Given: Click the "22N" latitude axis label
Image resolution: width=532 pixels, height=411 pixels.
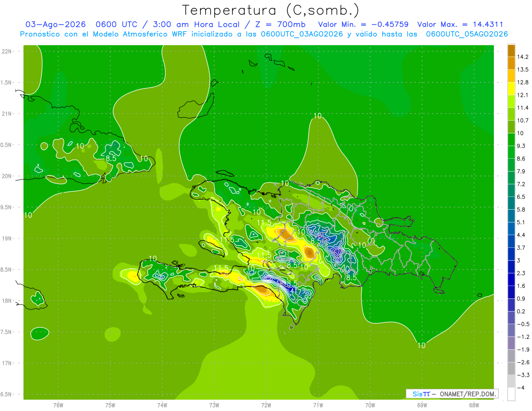Looking at the screenshot, I should (x=8, y=51).
